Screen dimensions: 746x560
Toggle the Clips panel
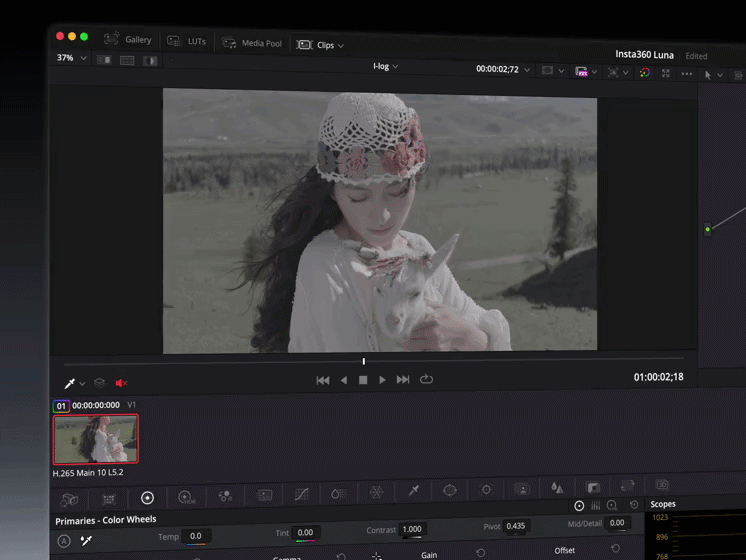click(x=315, y=45)
